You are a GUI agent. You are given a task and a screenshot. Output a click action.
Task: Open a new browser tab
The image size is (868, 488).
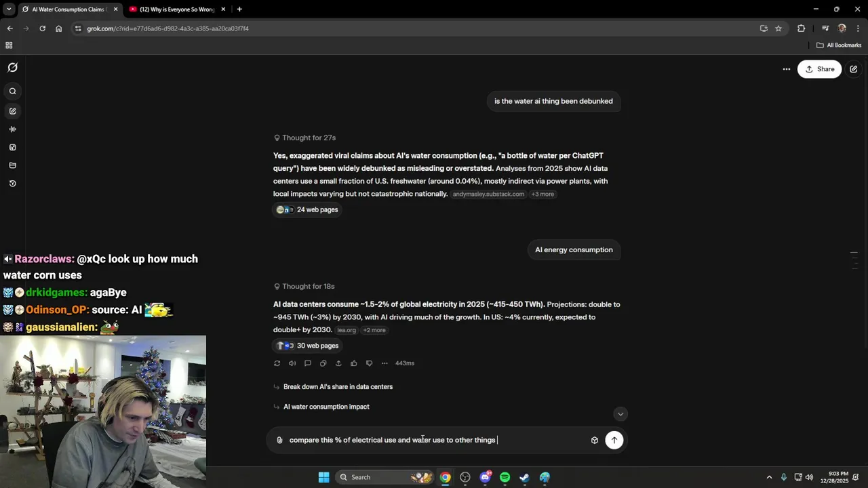coord(239,9)
